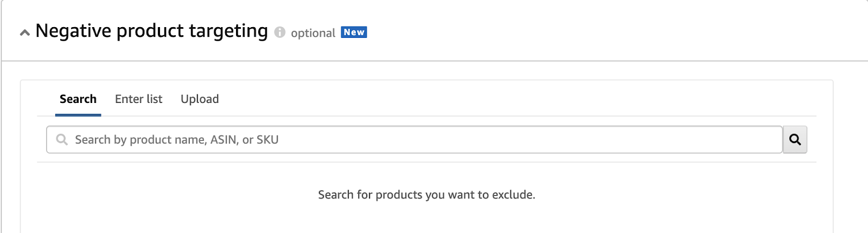Click the 'Search for products you want to exclude' message
Viewport: 868px width, 233px height.
pos(426,195)
